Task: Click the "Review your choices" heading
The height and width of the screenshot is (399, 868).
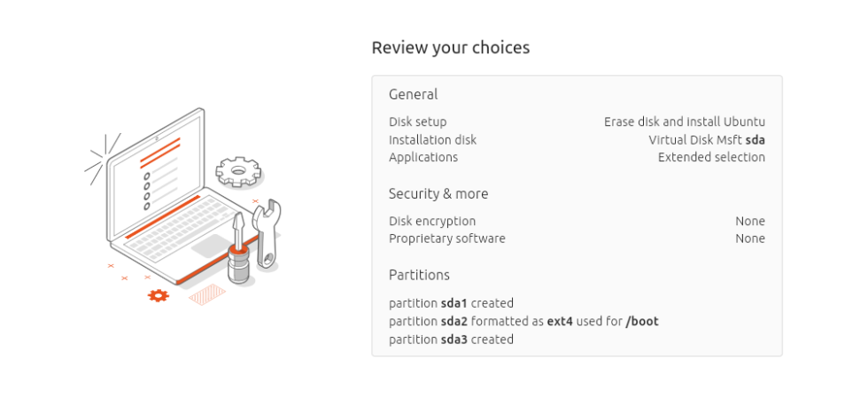Action: pos(450,48)
